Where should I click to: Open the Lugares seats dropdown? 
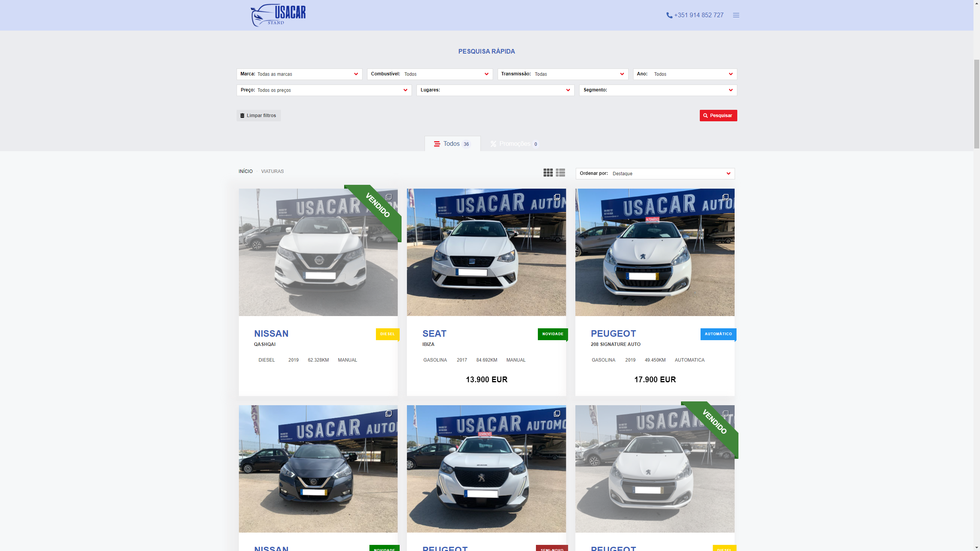[x=495, y=90]
